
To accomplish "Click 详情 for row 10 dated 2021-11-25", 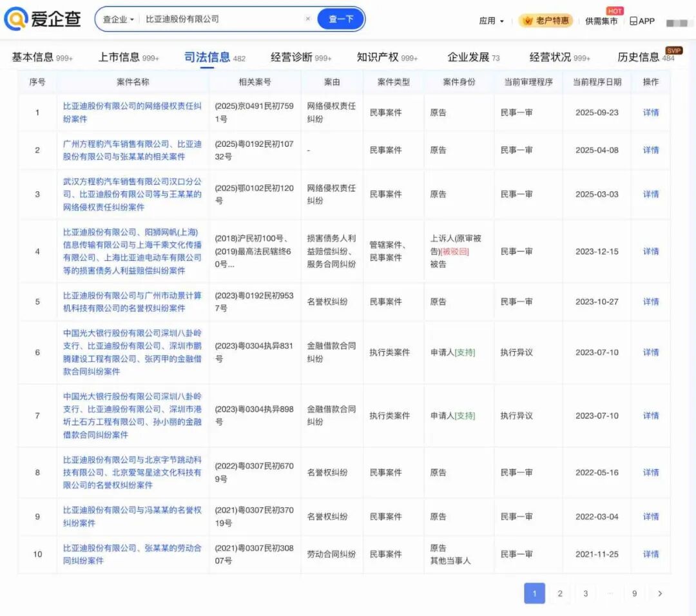I will 651,554.
